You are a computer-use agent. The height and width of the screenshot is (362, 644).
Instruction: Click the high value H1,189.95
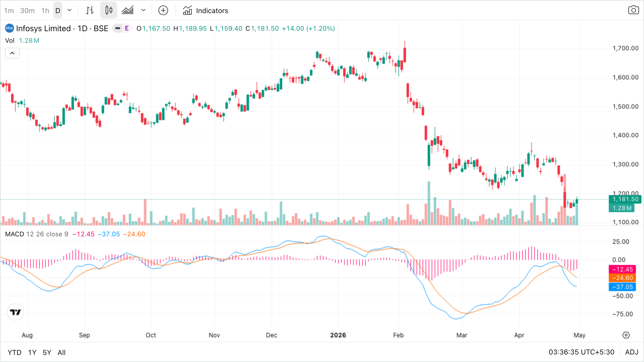[x=190, y=28]
